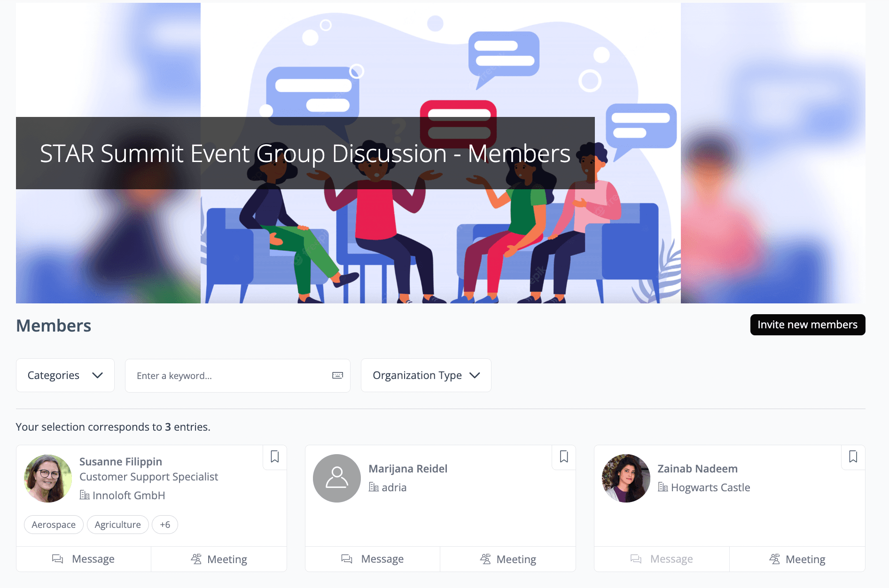Schedule a Meeting with Zainab Nadeem
Screen dimensions: 889x588
point(797,559)
